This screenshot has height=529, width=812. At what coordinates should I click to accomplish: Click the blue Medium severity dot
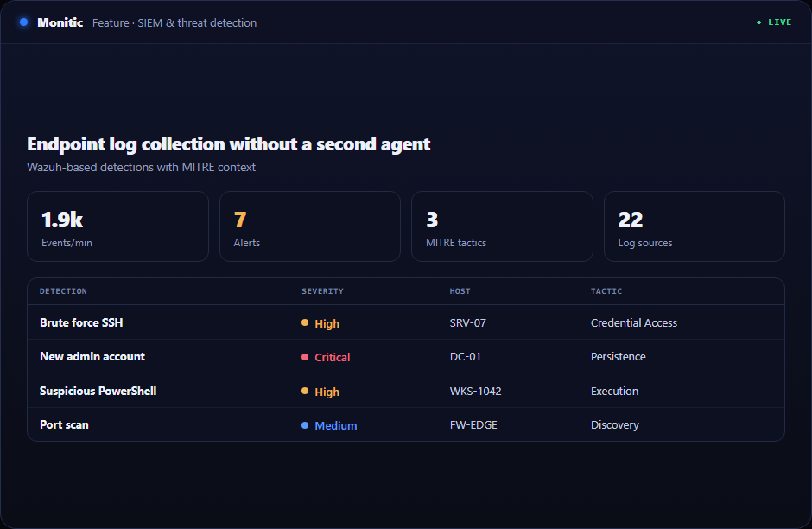[x=305, y=425]
